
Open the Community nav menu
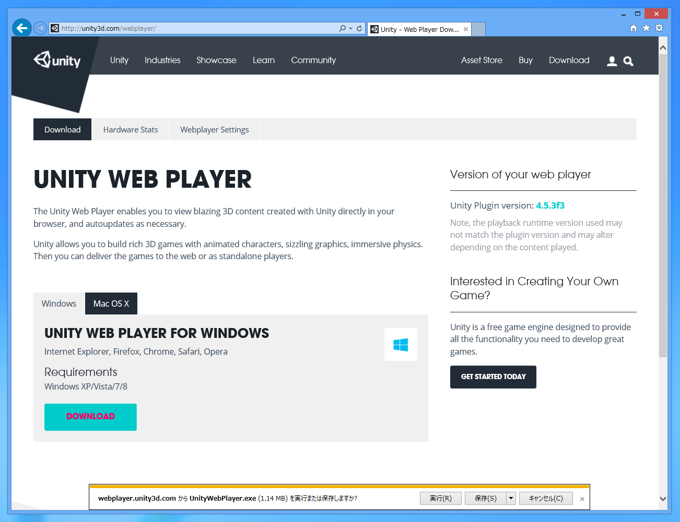(313, 60)
